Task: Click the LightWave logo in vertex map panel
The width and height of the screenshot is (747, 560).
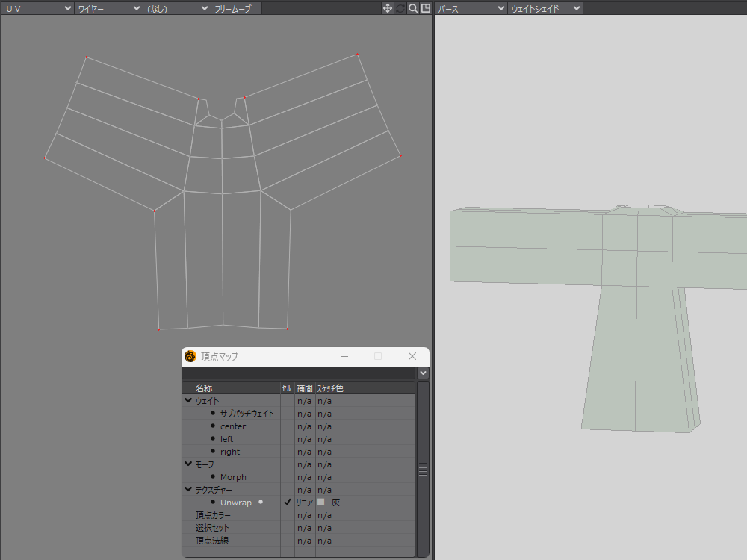Action: (190, 356)
